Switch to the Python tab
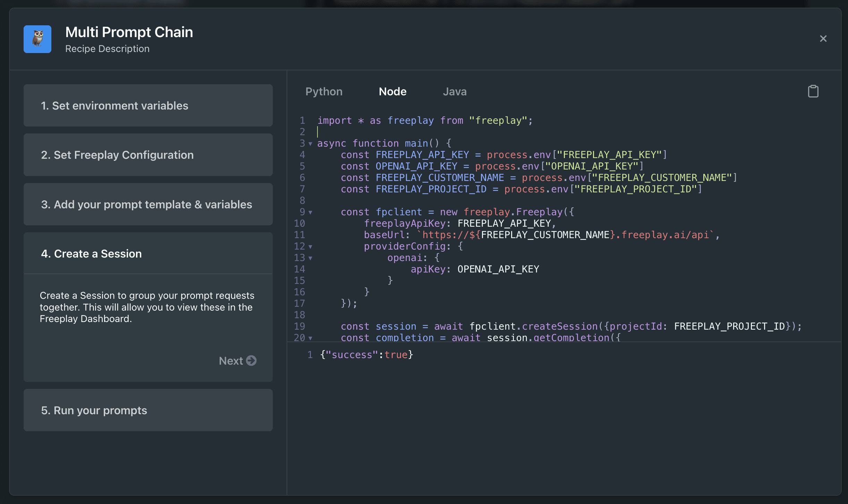848x504 pixels. click(x=324, y=92)
